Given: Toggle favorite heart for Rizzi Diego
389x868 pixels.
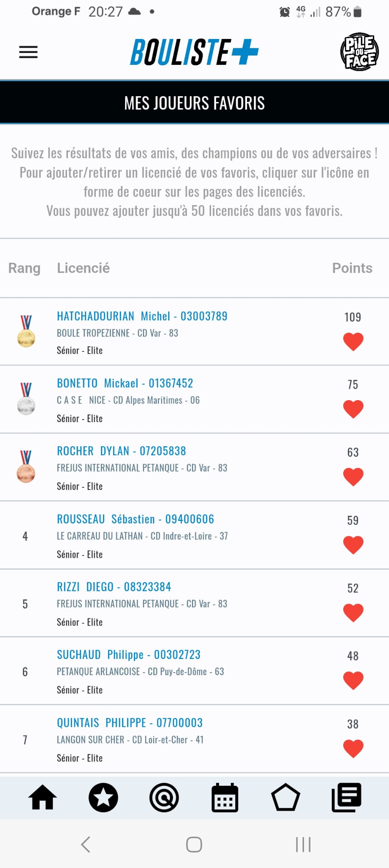Looking at the screenshot, I should click(x=353, y=612).
